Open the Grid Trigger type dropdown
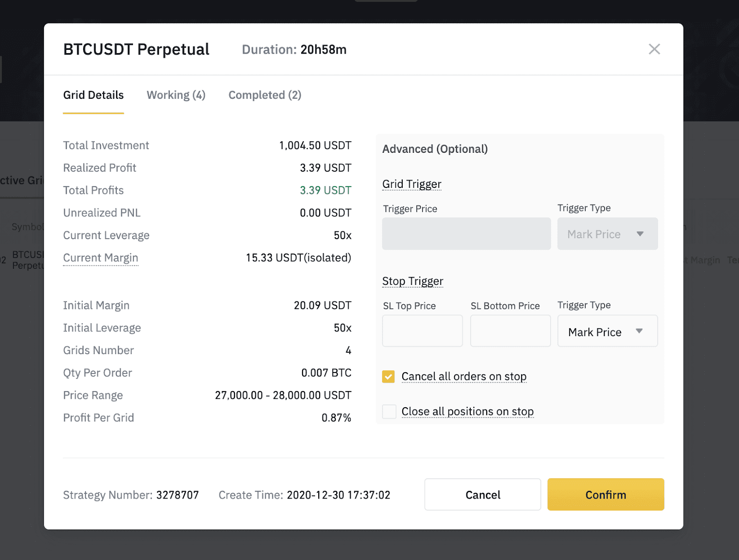 (607, 234)
